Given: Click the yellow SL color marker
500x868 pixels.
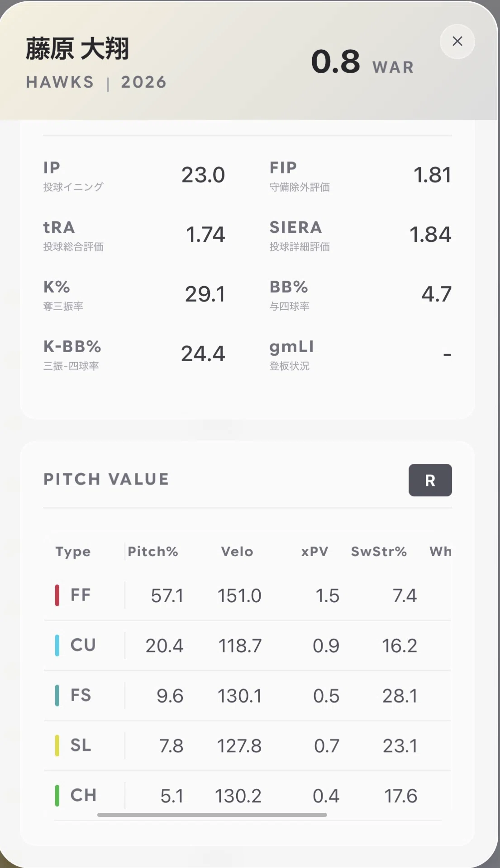Looking at the screenshot, I should pos(57,745).
